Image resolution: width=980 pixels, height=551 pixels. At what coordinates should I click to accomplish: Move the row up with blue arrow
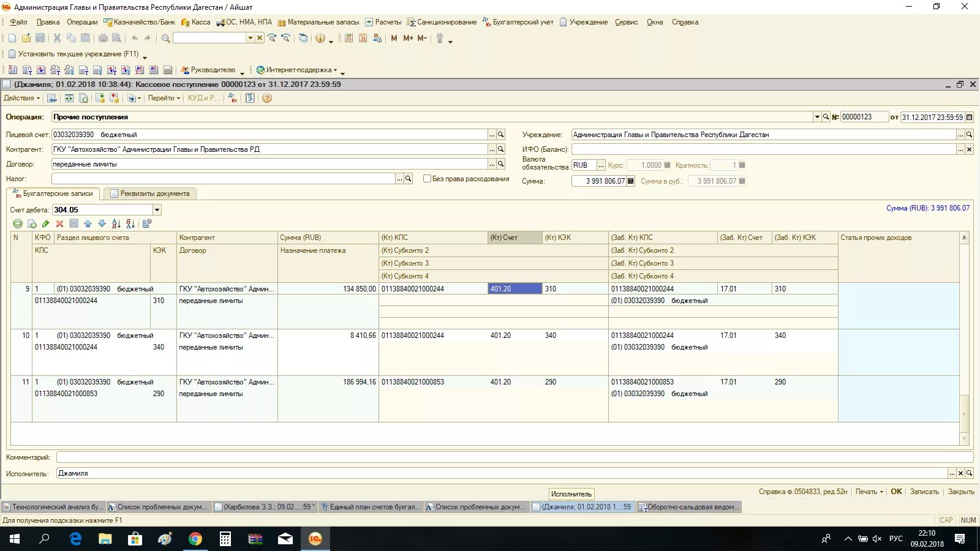(x=88, y=224)
